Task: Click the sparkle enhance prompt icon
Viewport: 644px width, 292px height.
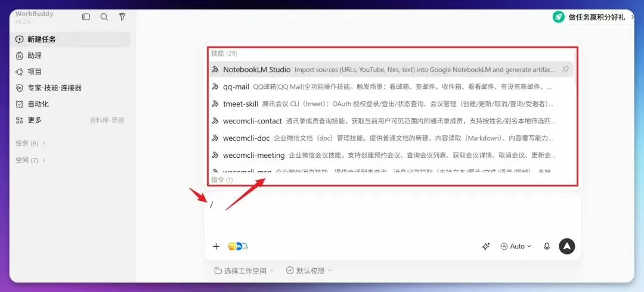Action: 486,247
